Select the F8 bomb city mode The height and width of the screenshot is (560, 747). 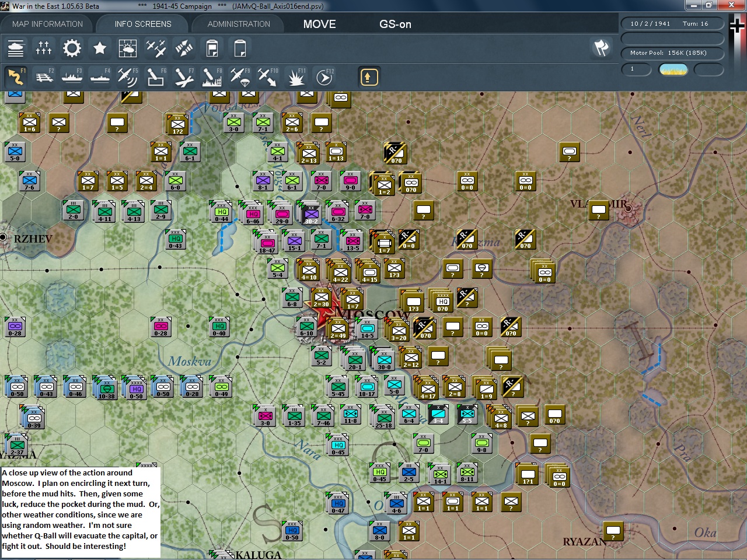pyautogui.click(x=212, y=77)
